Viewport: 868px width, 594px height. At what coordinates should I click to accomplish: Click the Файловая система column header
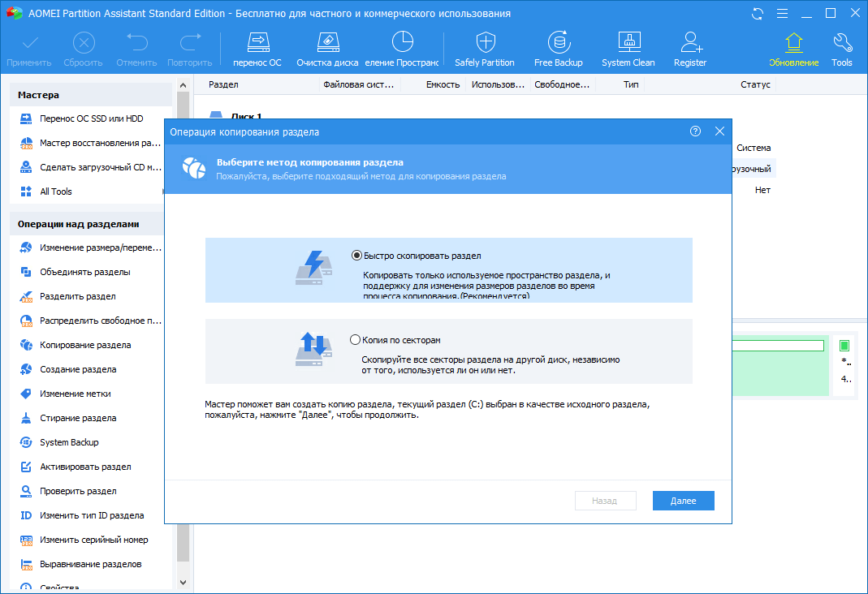pos(359,84)
